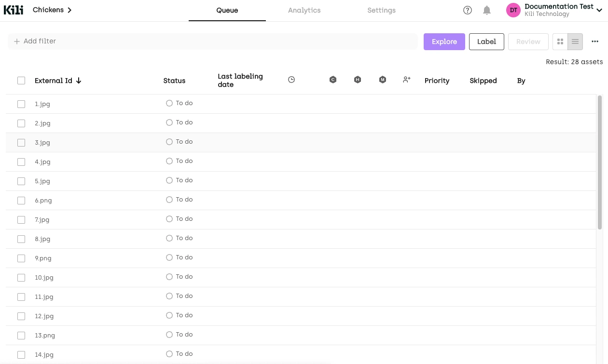
Task: Click the Add filter field
Action: pos(213,41)
